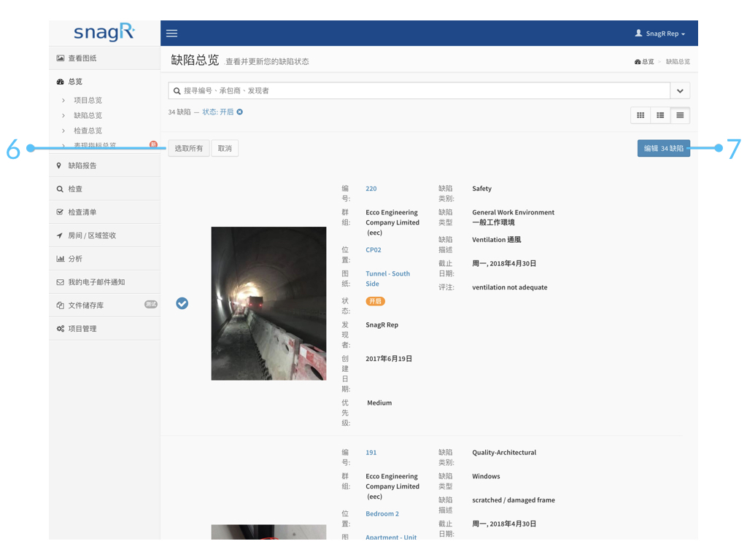Screen dimensions: 747x560
Task: Open Bedroom 2 location link
Action: pos(382,513)
